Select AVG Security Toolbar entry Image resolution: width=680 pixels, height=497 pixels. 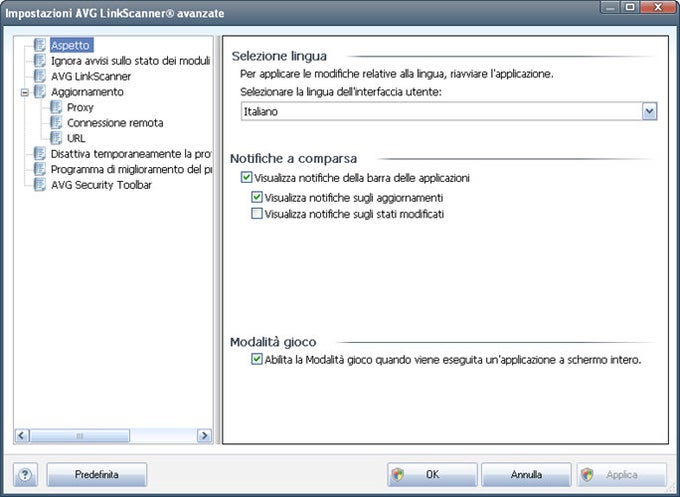point(101,185)
